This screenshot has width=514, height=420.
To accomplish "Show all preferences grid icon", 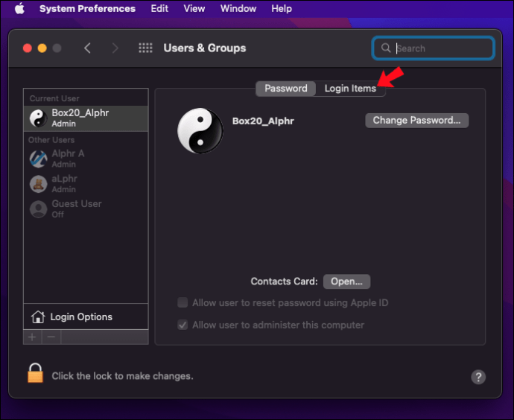I will 145,48.
